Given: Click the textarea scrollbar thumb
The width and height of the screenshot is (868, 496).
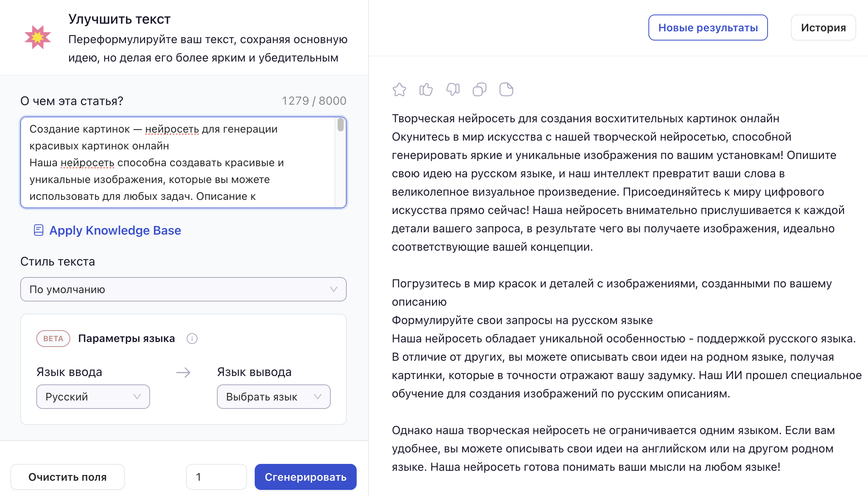Looking at the screenshot, I should point(340,125).
